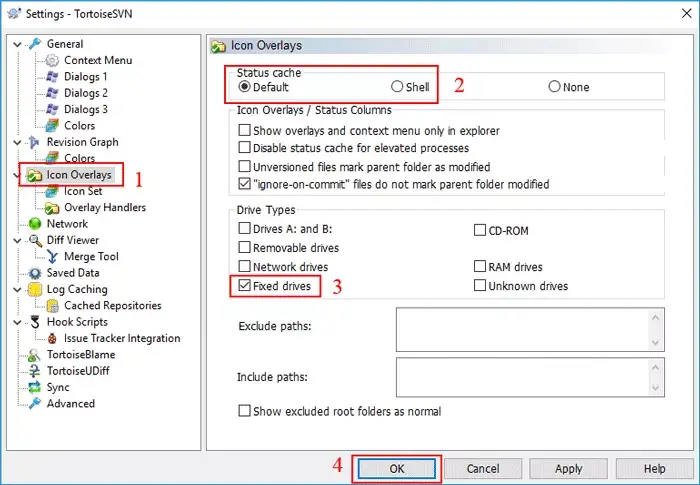Check the RAM drives option
This screenshot has height=485, width=700.
[479, 266]
